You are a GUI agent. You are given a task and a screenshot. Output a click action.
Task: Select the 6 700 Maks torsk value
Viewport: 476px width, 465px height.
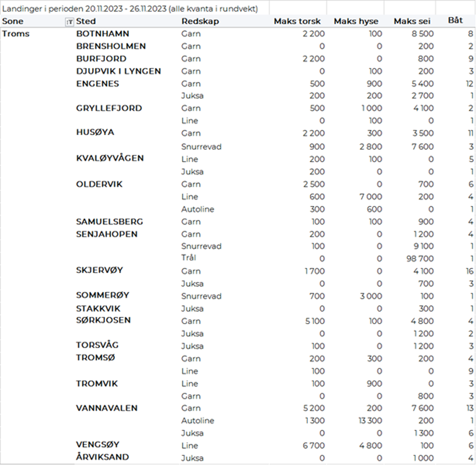tap(314, 446)
